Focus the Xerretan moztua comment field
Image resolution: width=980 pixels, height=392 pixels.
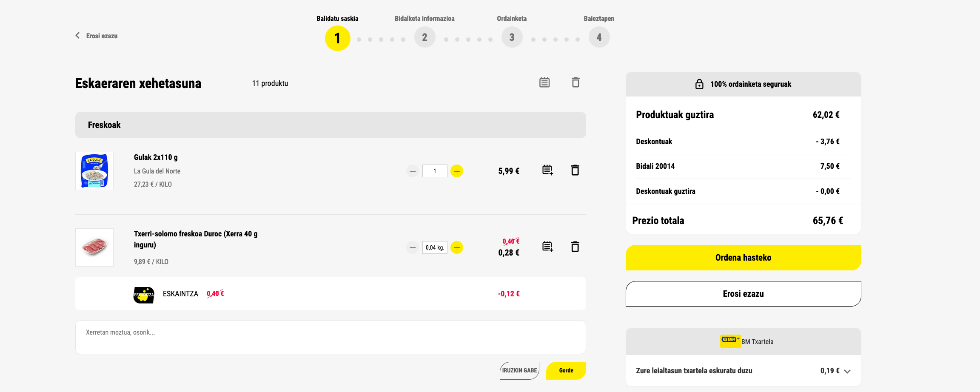(x=330, y=337)
